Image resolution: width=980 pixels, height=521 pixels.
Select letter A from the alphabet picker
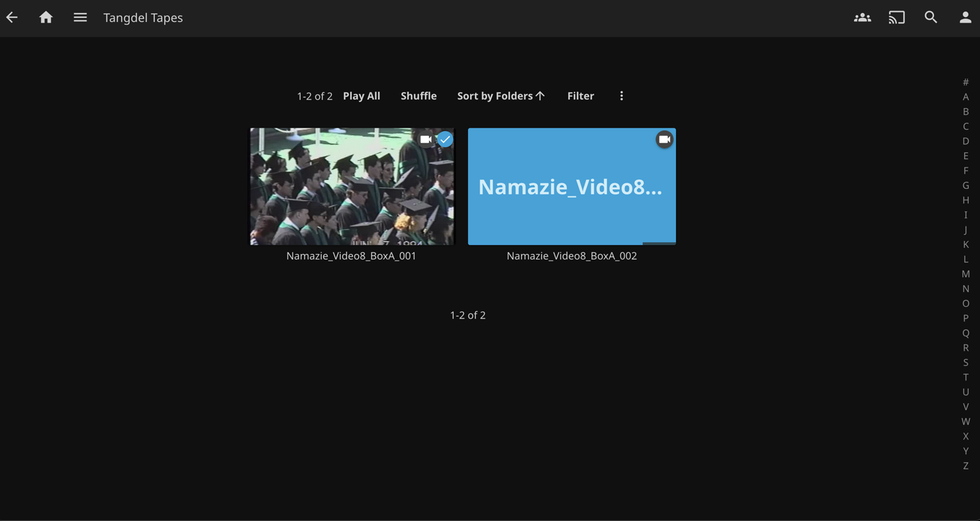[x=966, y=96]
